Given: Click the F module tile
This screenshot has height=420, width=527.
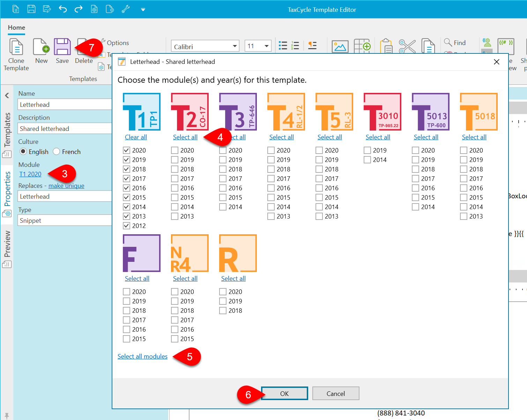Looking at the screenshot, I should [x=142, y=253].
